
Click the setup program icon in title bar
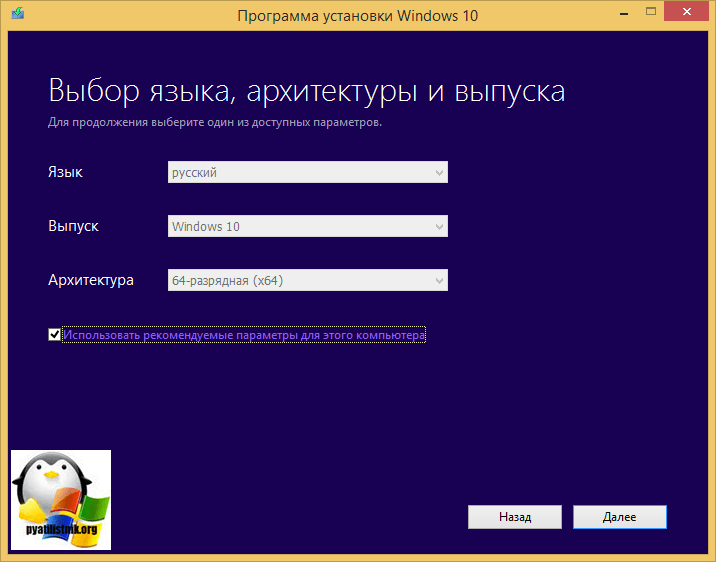(x=18, y=13)
